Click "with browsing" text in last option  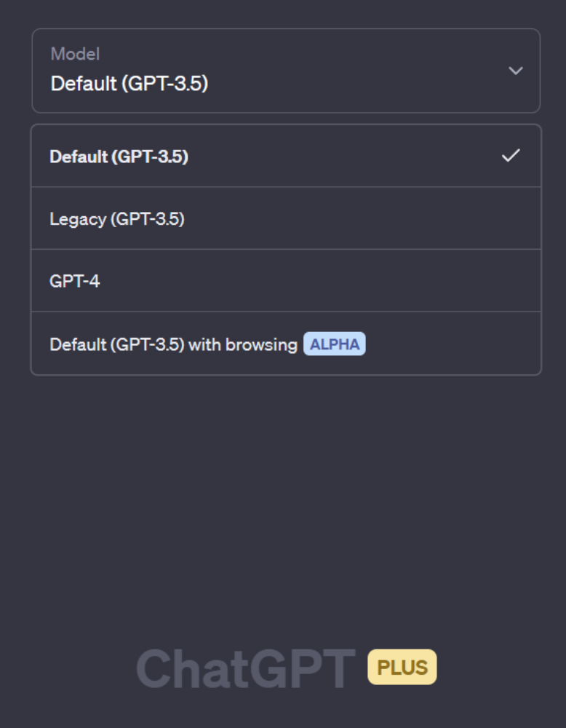point(243,344)
